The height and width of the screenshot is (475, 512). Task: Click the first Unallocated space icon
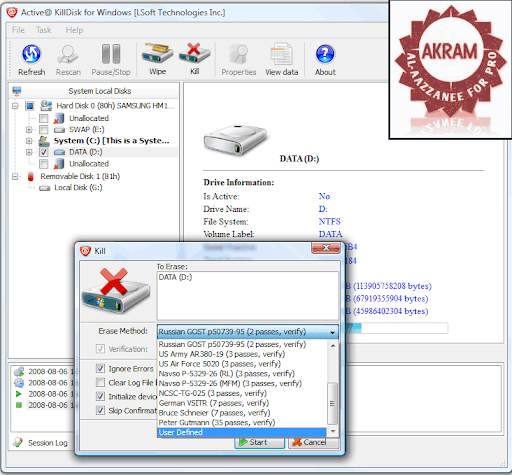[59, 118]
